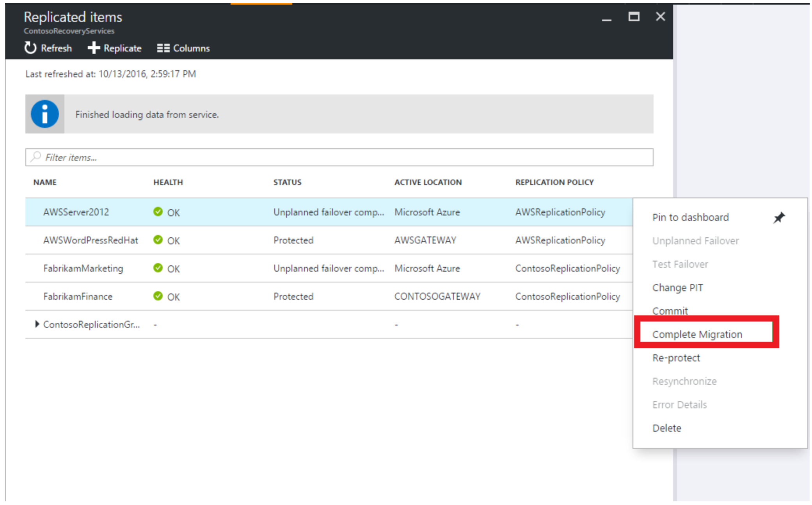
Task: Click green OK health icon for FabrikamMarketing
Action: point(158,268)
